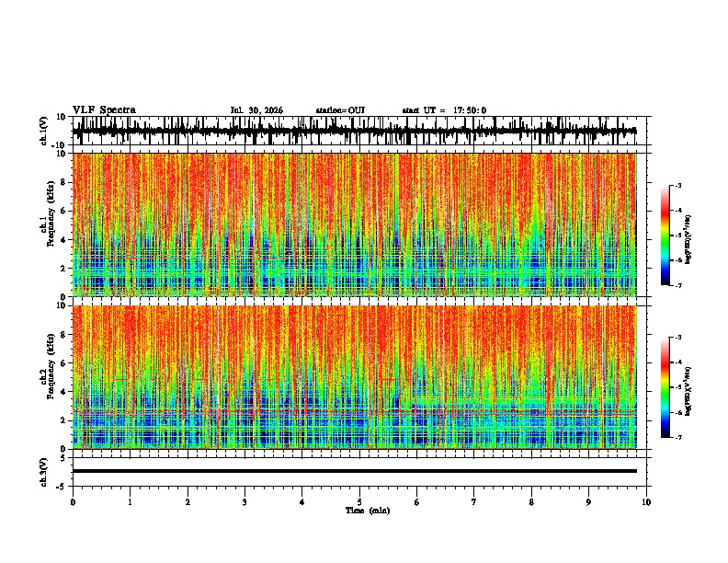This screenshot has height=563, width=728.
Task: Click time axis tick label "3"
Action: point(245,502)
